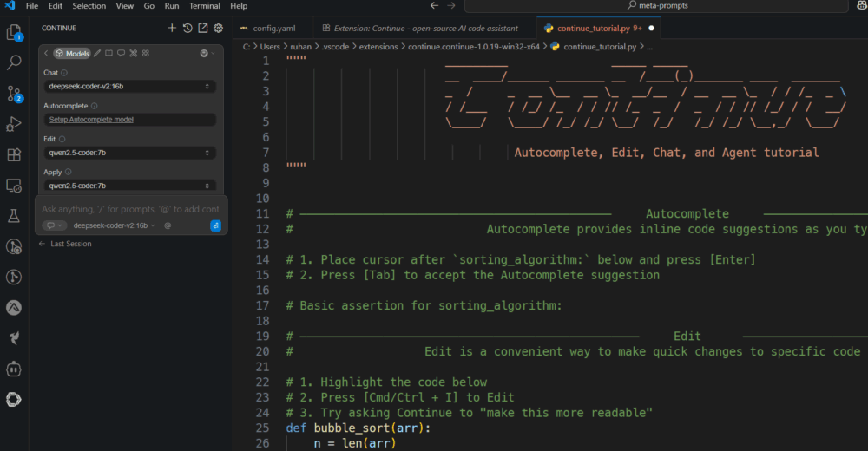The image size is (868, 451).
Task: Expand the Chat model dropdown
Action: coord(129,87)
